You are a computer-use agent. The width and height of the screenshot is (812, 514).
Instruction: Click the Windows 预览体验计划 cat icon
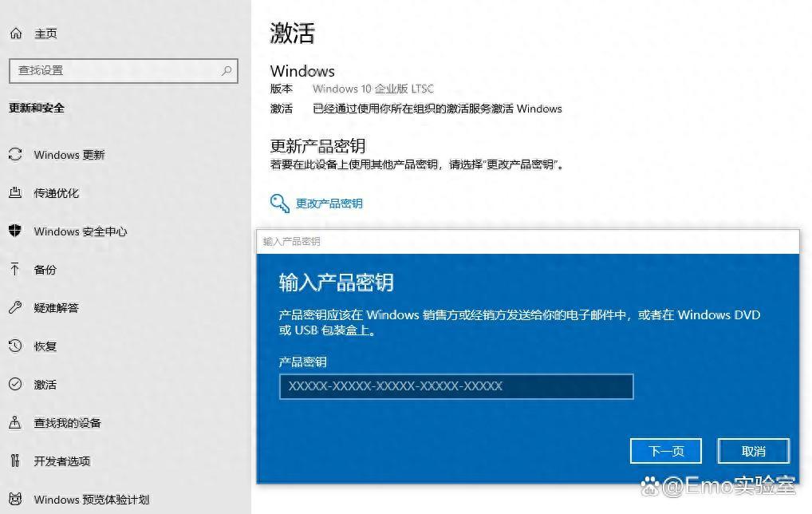tap(15, 499)
